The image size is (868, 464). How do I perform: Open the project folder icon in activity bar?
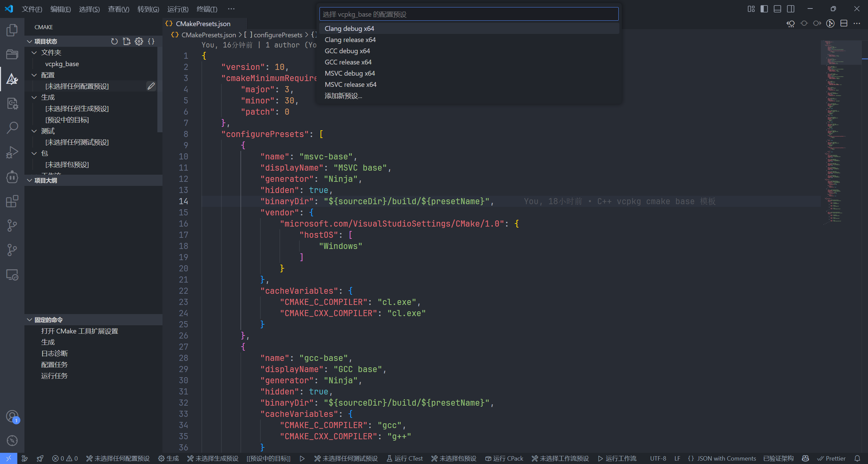[x=12, y=55]
